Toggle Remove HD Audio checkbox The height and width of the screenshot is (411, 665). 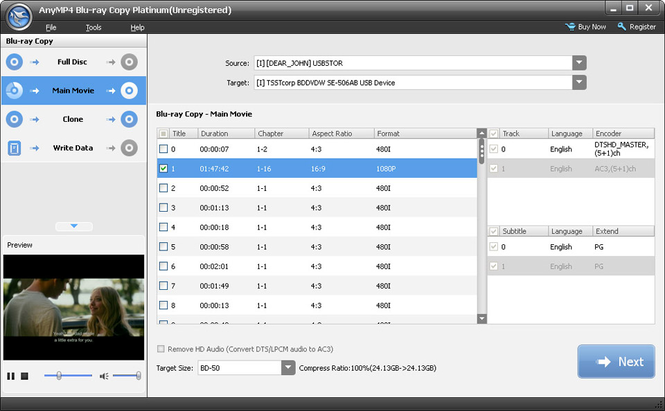coord(161,349)
